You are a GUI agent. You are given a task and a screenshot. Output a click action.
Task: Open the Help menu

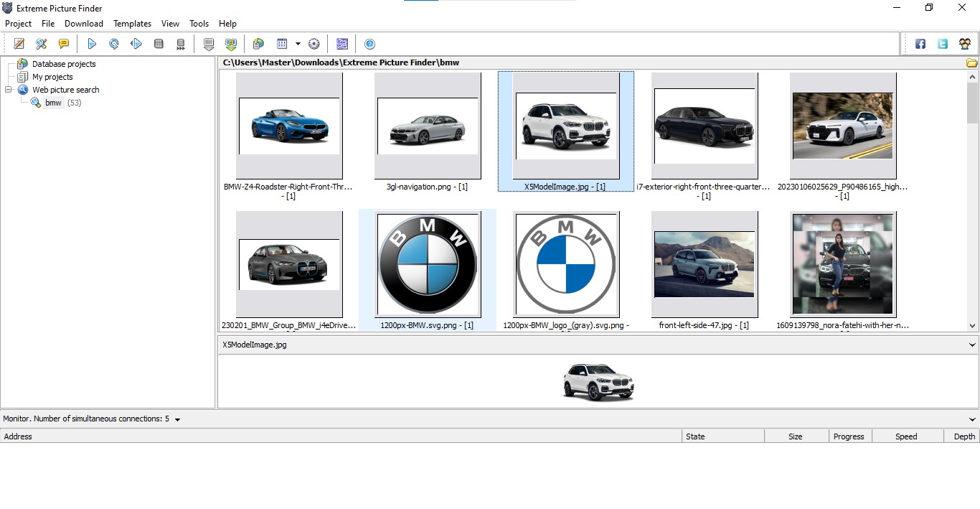point(227,24)
